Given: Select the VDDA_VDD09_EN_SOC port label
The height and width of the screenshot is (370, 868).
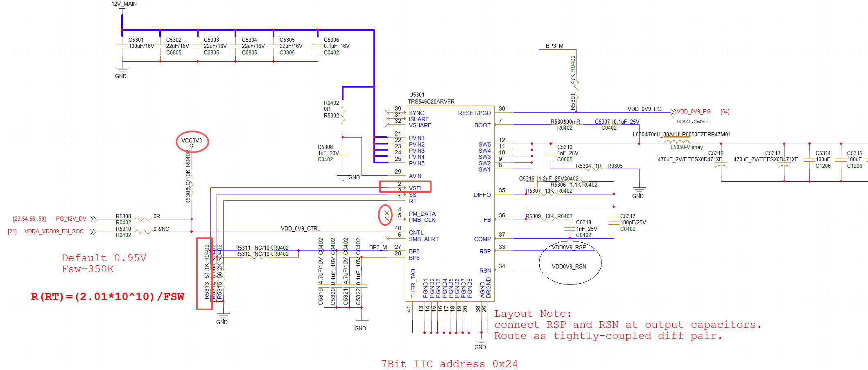Looking at the screenshot, I should (x=54, y=232).
